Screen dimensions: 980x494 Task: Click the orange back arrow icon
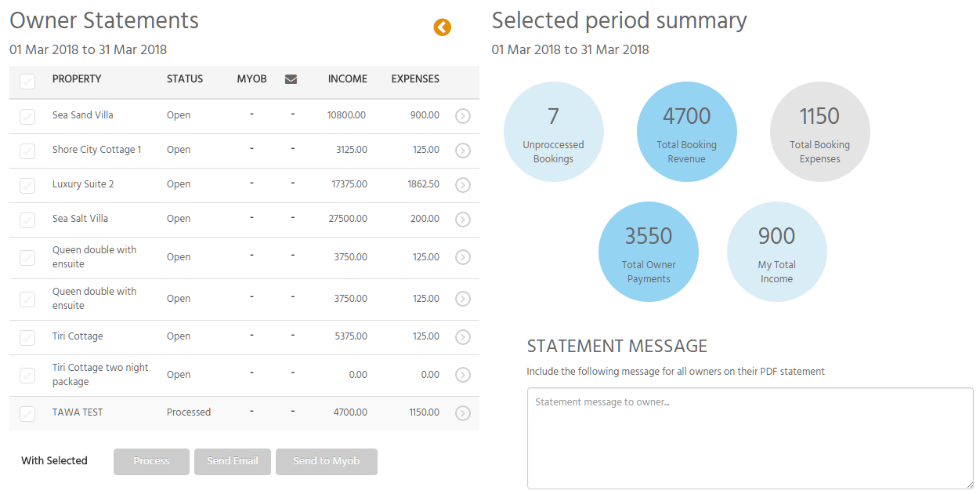(x=443, y=27)
